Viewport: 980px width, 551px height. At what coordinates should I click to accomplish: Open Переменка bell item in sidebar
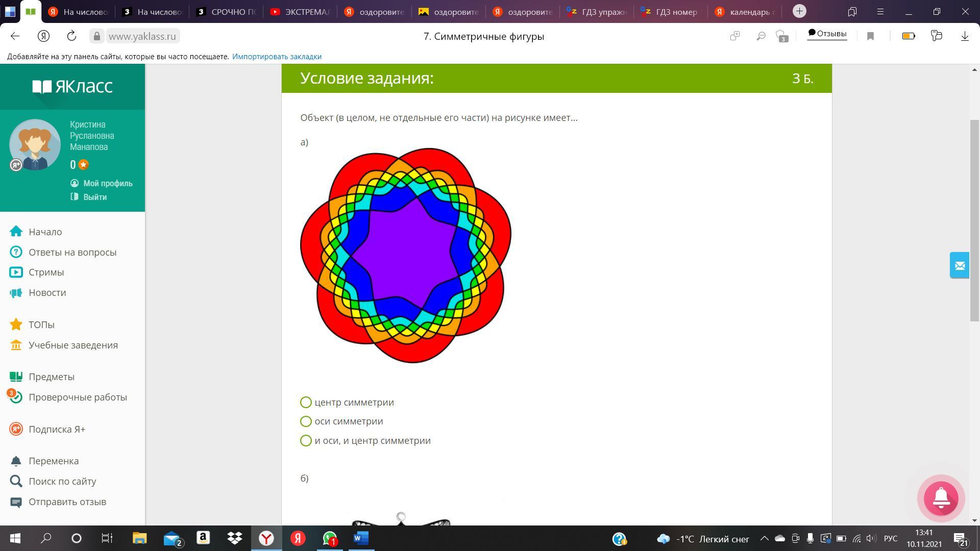[54, 461]
